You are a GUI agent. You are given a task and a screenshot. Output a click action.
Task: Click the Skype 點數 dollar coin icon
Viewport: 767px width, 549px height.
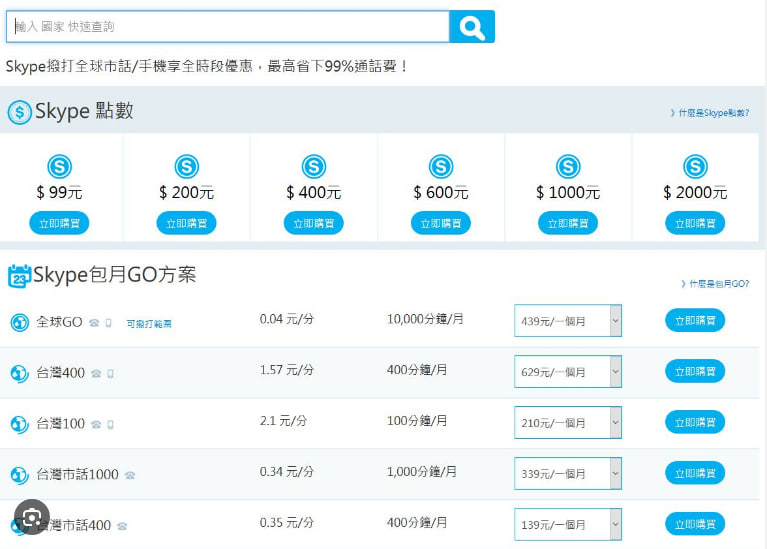[20, 113]
